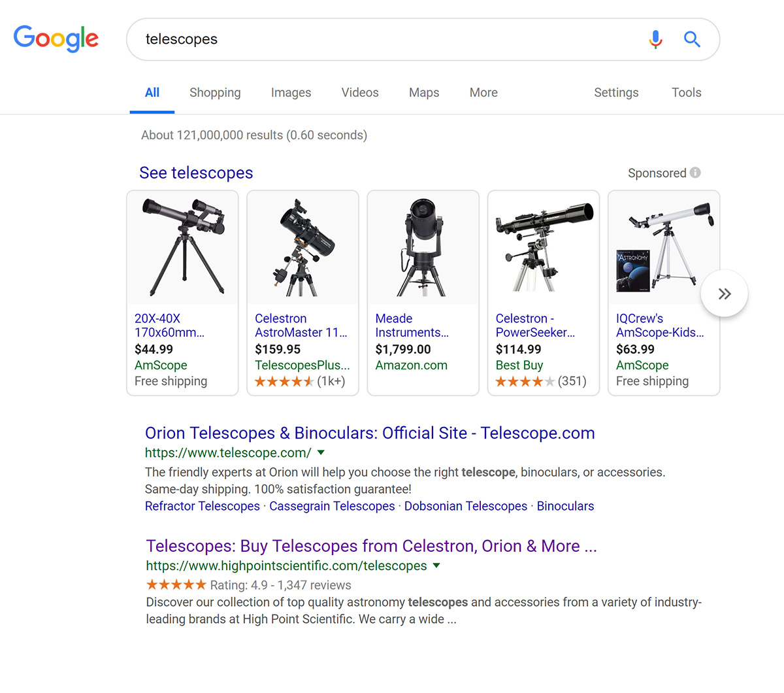Click Best Buy seller name
This screenshot has height=693, width=784.
pyautogui.click(x=519, y=365)
